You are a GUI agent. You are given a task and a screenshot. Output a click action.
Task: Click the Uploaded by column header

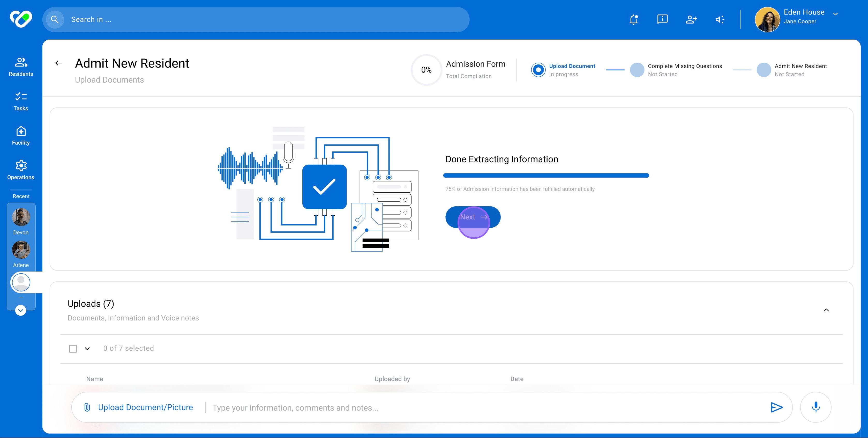tap(392, 379)
